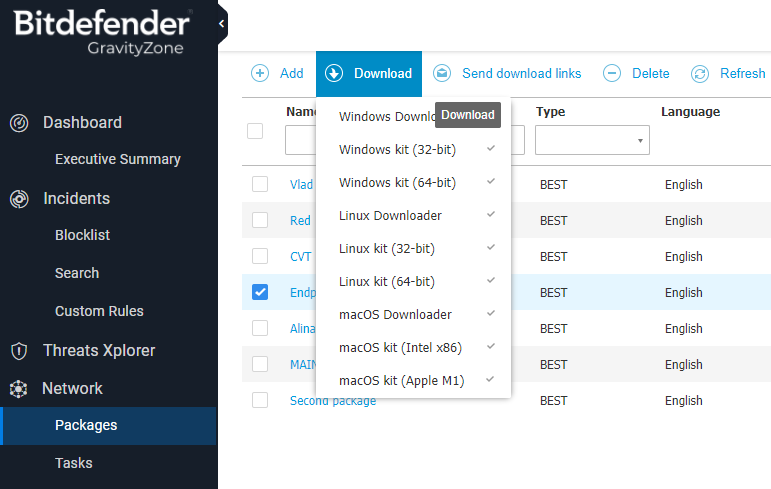The height and width of the screenshot is (489, 771).
Task: Pick Linux Downloader from the download menu
Action: point(390,215)
